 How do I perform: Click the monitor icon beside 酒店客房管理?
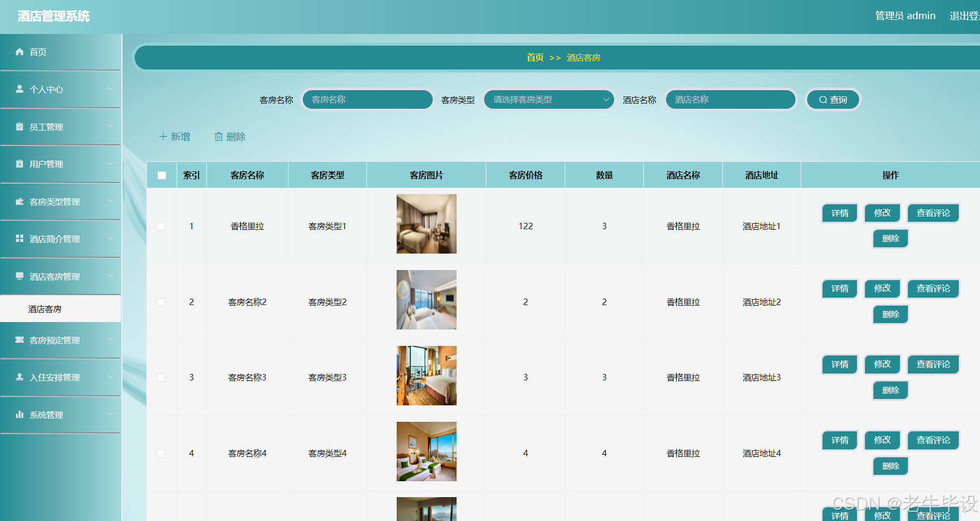coord(20,276)
